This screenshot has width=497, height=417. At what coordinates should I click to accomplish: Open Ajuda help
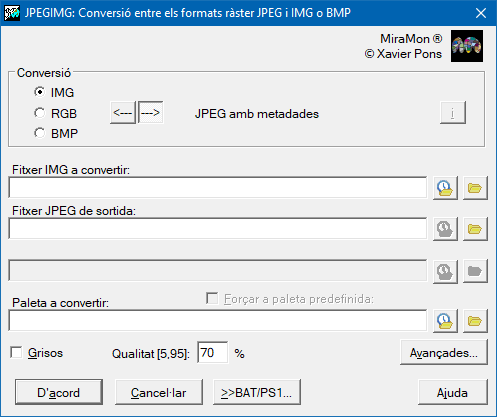click(453, 392)
